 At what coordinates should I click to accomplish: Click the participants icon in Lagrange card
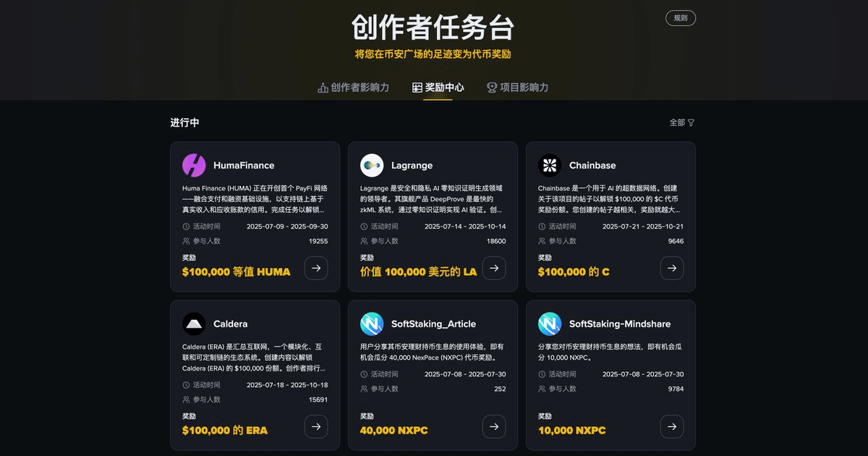tap(365, 241)
